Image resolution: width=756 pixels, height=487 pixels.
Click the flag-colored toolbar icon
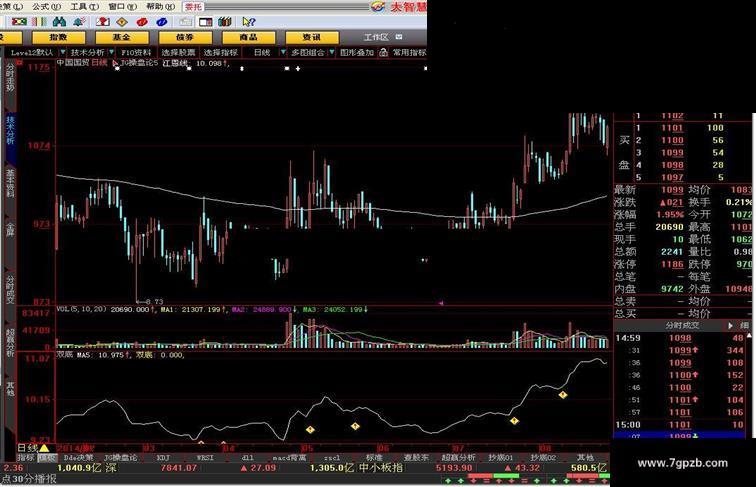[19, 22]
